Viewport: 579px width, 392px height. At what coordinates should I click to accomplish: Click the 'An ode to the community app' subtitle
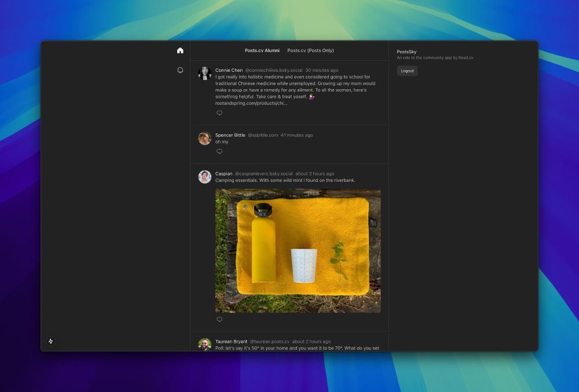pos(435,57)
